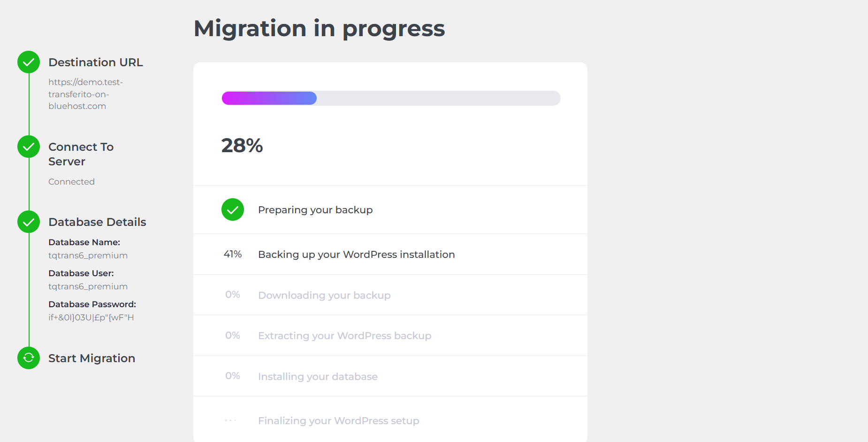Click the 28% overall progress value

tap(242, 146)
